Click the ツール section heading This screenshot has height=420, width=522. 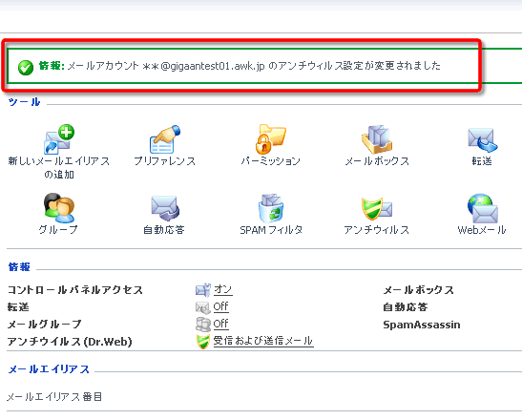[x=24, y=102]
